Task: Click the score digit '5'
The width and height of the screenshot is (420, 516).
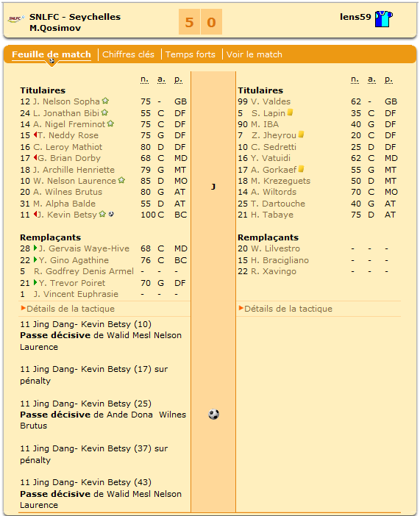Action: pyautogui.click(x=189, y=22)
